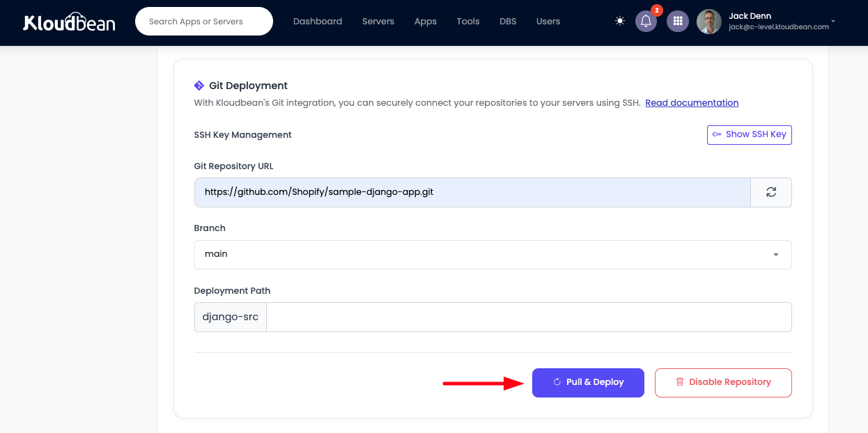Click the Pull & Deploy button
This screenshot has width=868, height=433.
coord(588,381)
